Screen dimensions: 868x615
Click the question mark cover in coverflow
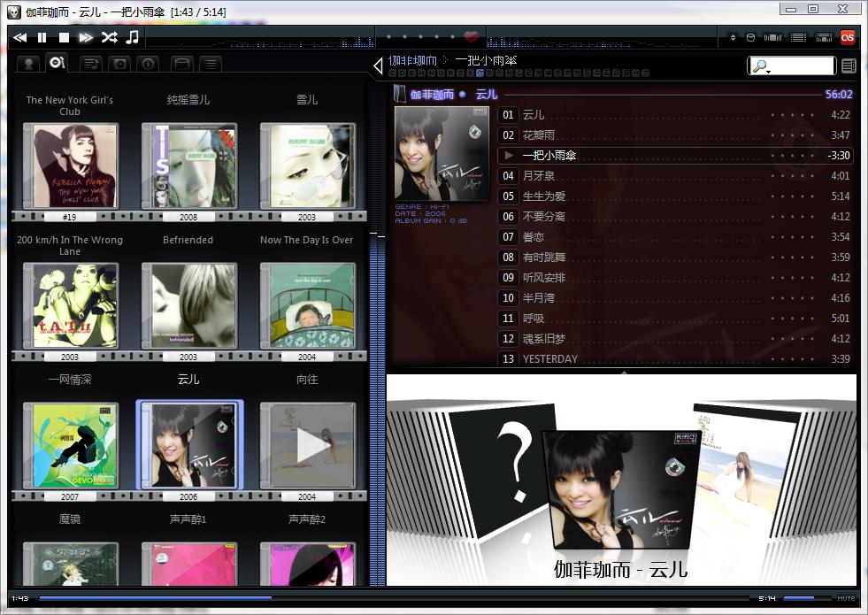501,471
